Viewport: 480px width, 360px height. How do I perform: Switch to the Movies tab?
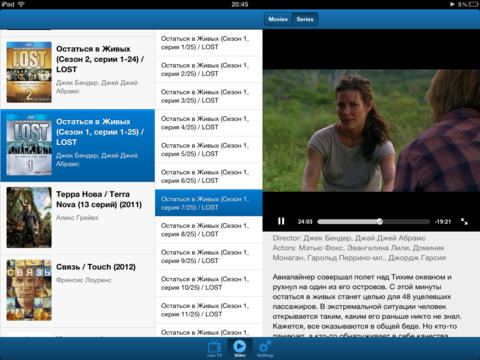click(x=278, y=19)
